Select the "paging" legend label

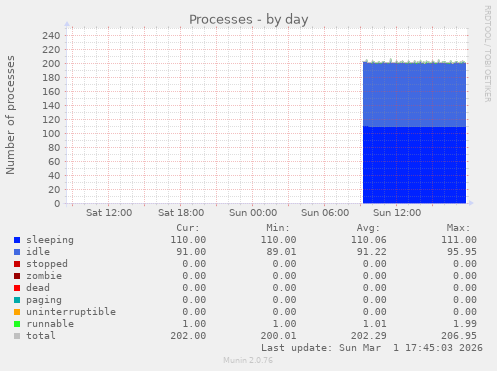(x=44, y=300)
